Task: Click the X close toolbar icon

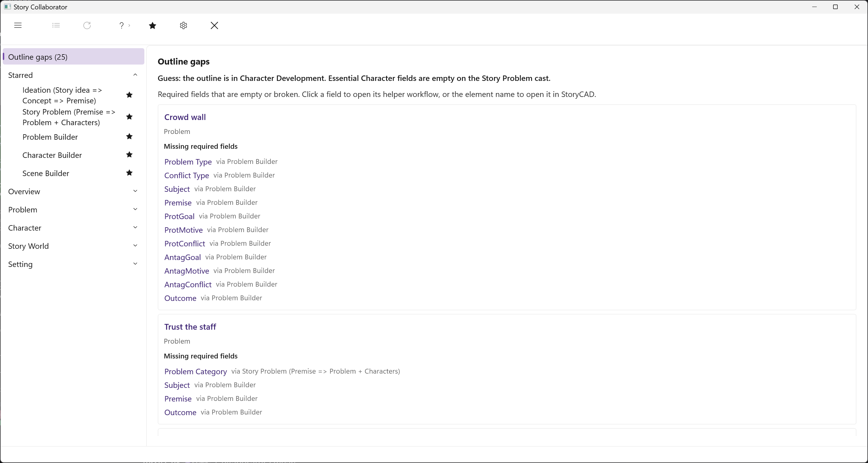Action: [214, 25]
